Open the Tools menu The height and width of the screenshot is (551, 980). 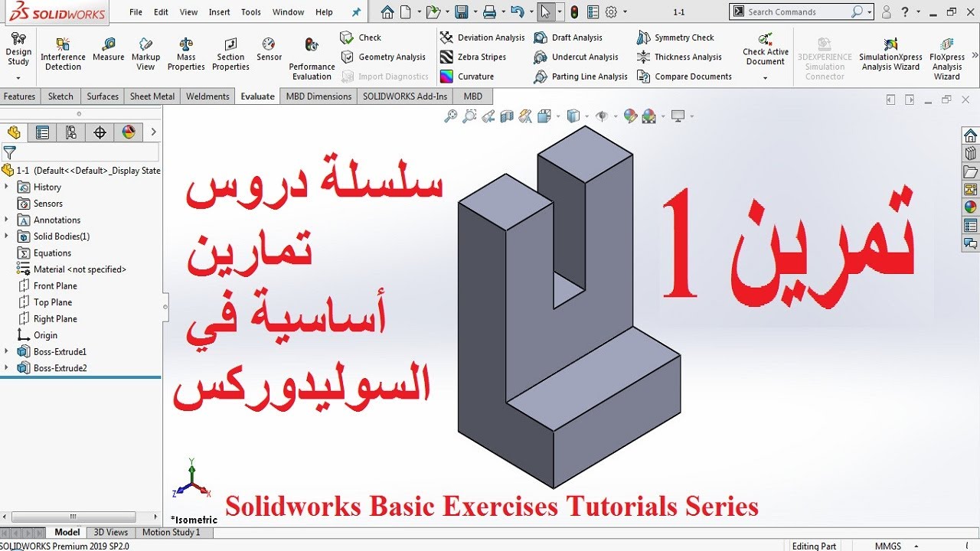coord(251,12)
